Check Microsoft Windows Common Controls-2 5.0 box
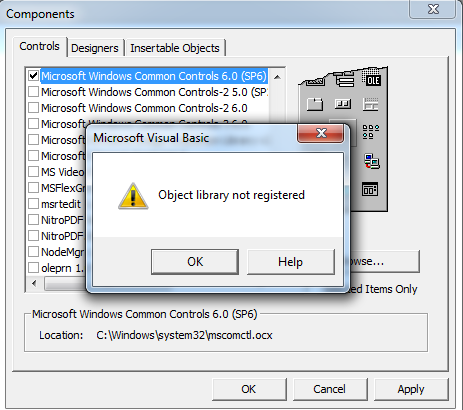463x410 pixels. pyautogui.click(x=34, y=92)
